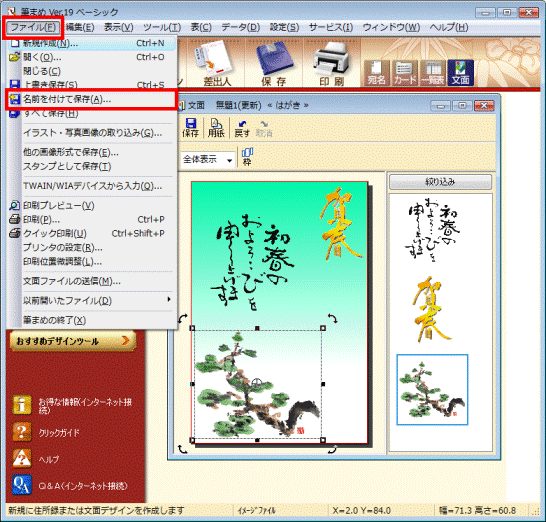Select 他の画像形式で保存(E) entry
This screenshot has height=522, width=546.
coord(92,152)
